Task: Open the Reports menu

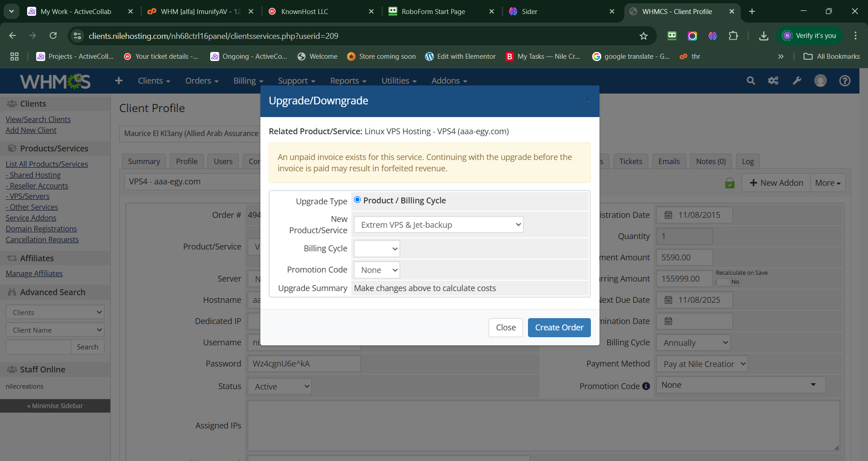Action: pyautogui.click(x=349, y=80)
